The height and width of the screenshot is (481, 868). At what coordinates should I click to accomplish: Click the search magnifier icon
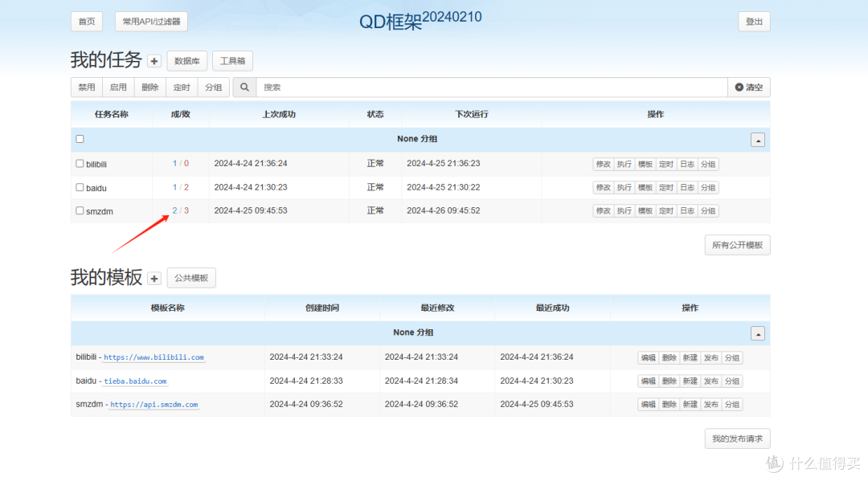coord(244,88)
